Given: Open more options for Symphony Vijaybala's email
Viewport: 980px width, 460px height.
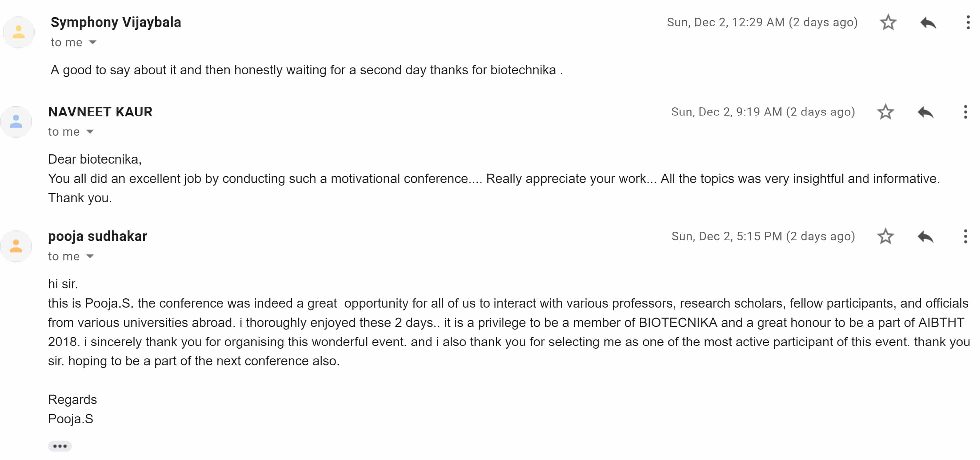Looking at the screenshot, I should click(x=968, y=22).
